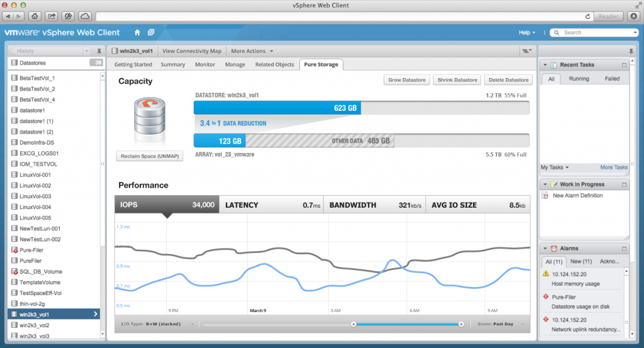
Task: Open the History dropdown arrow
Action: (x=87, y=51)
